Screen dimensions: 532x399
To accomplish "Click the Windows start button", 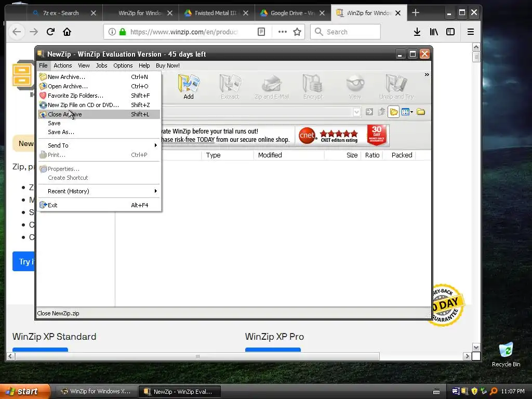I will pyautogui.click(x=24, y=391).
